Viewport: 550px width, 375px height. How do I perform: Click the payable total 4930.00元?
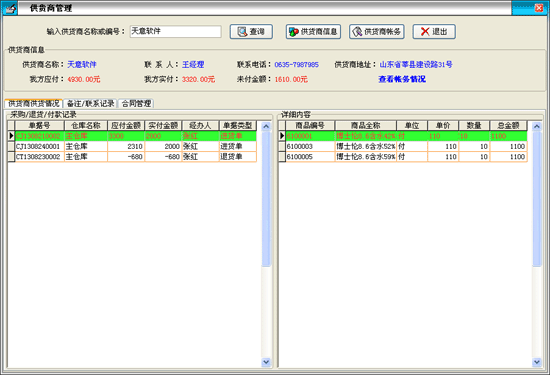tap(83, 79)
